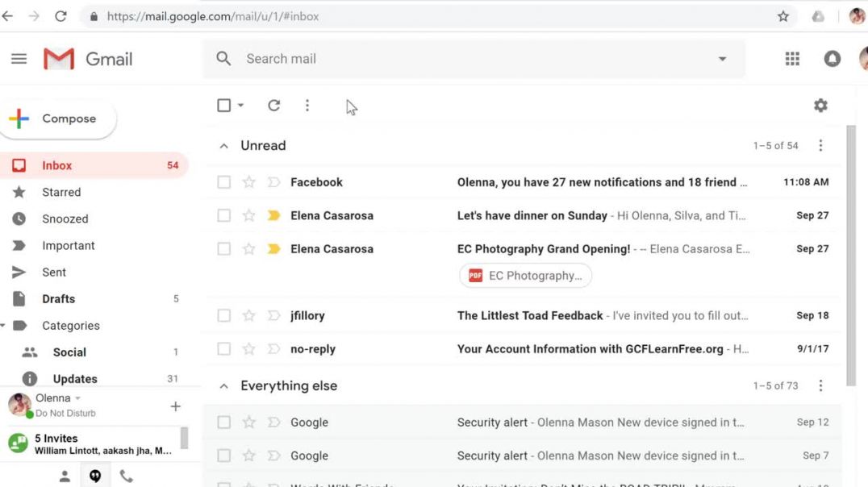Show search options dropdown
The width and height of the screenshot is (868, 487).
click(x=723, y=59)
